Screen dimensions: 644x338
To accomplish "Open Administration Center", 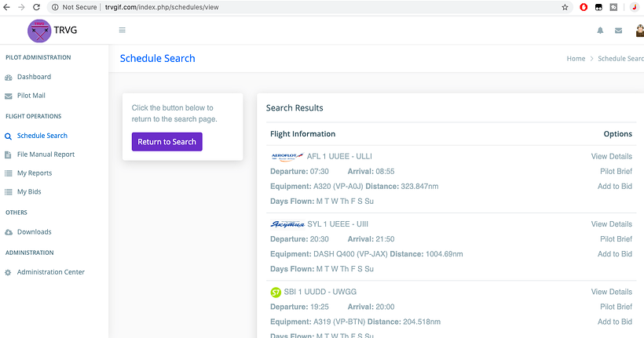I will click(51, 272).
